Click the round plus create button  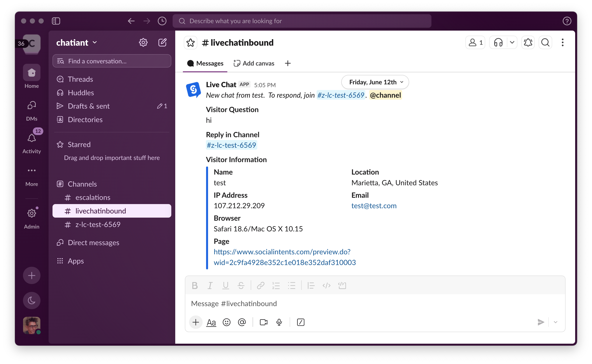coord(32,276)
